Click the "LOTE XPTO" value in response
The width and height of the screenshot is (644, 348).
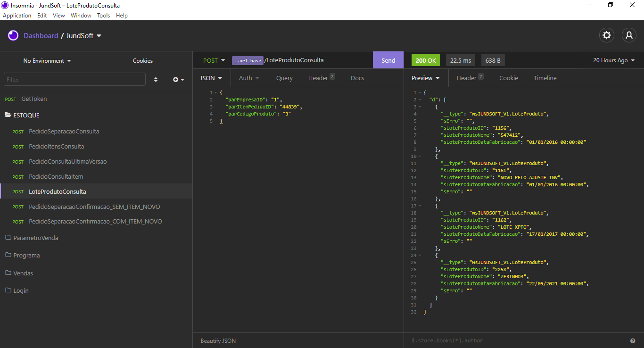click(x=514, y=227)
